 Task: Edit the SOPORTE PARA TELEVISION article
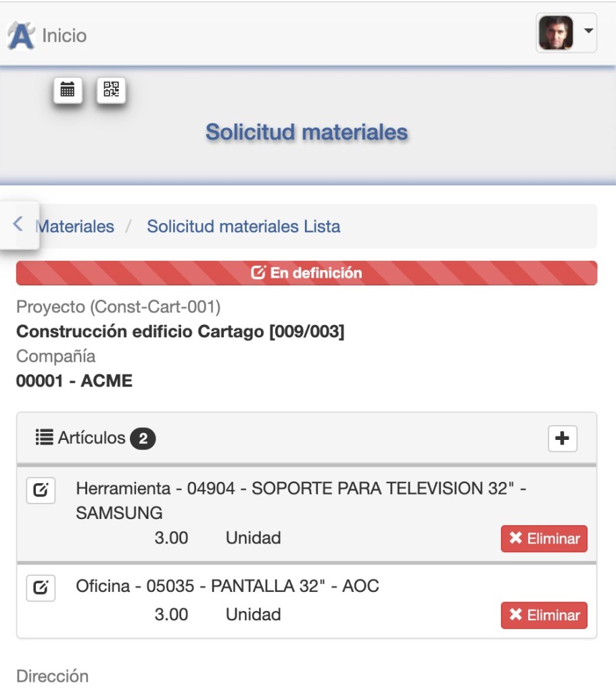coord(41,491)
